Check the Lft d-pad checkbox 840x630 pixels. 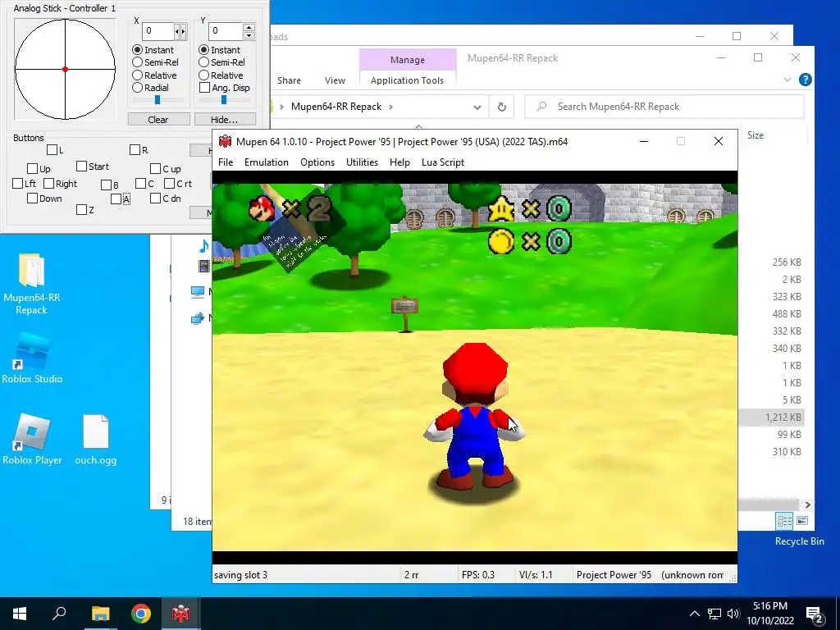[x=18, y=184]
